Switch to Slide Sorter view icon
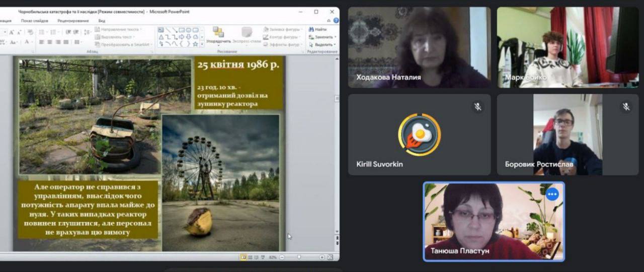The height and width of the screenshot is (272, 644). pyautogui.click(x=250, y=257)
